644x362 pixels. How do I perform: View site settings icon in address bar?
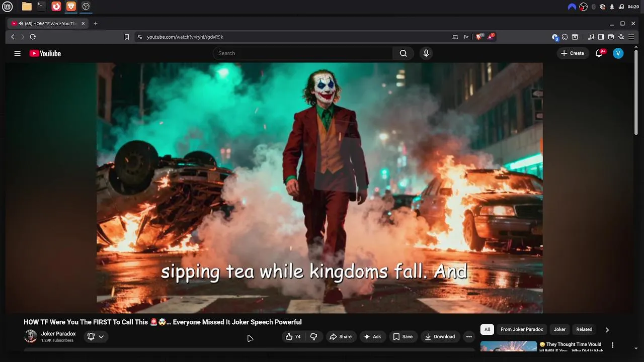(140, 37)
